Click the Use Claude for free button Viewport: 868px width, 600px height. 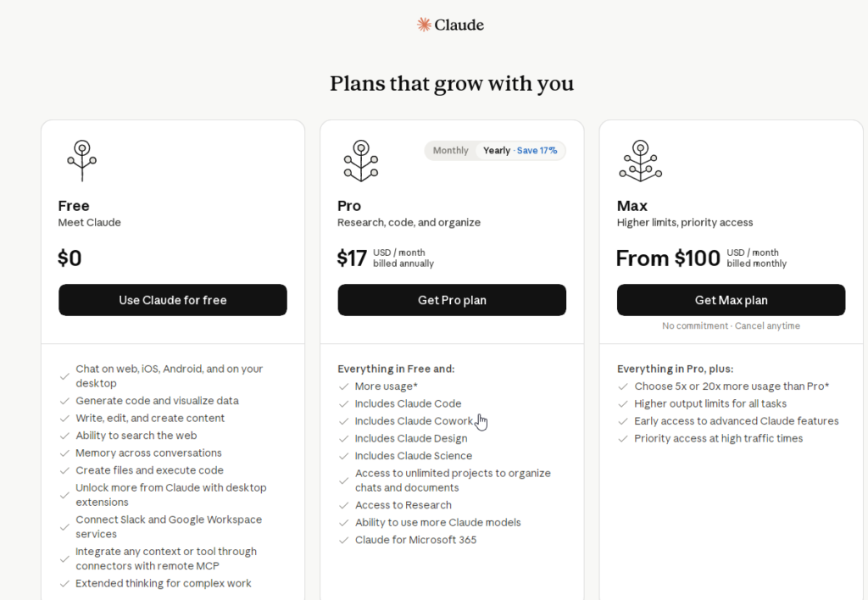click(x=173, y=300)
